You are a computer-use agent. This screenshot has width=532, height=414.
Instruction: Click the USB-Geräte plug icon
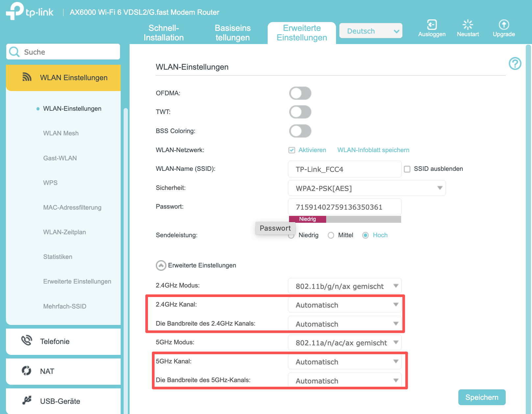27,400
